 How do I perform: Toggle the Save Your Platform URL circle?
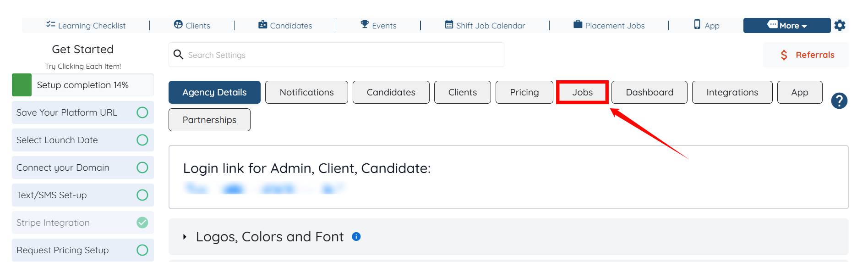(x=142, y=112)
